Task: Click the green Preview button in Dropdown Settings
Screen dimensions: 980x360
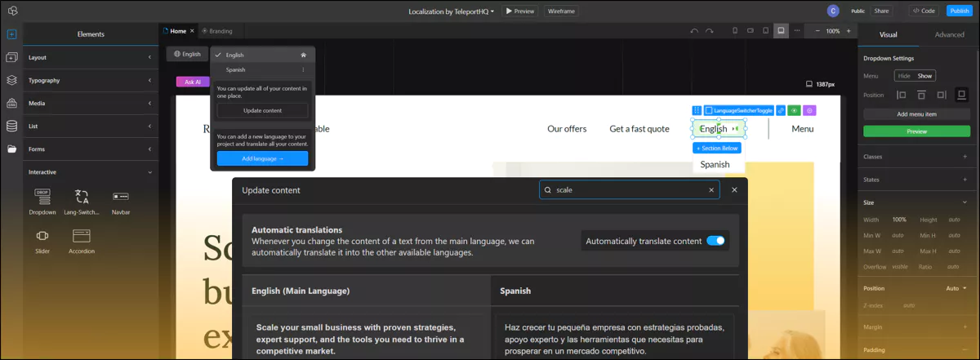Action: 916,131
